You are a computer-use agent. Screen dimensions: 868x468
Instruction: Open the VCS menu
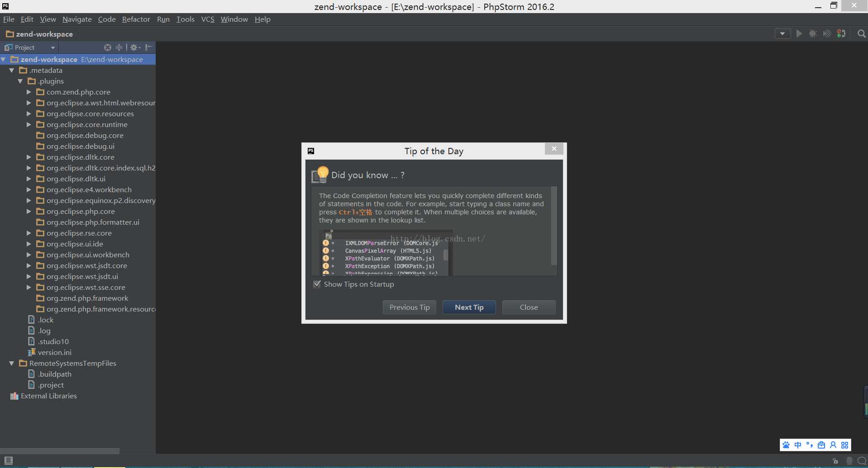click(208, 19)
